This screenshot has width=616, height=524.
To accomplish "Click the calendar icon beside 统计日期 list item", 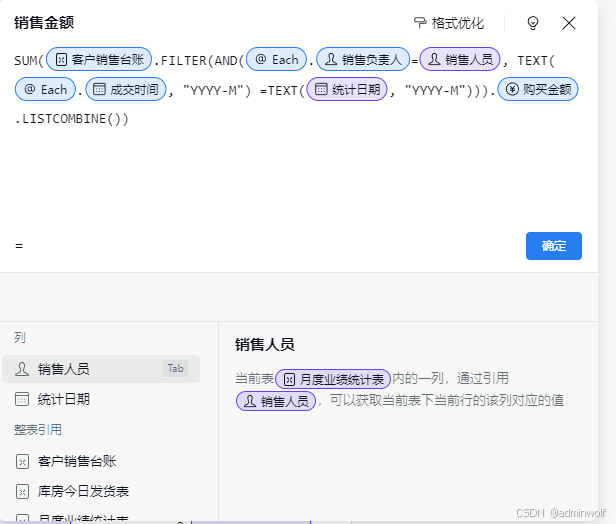I will (x=22, y=399).
